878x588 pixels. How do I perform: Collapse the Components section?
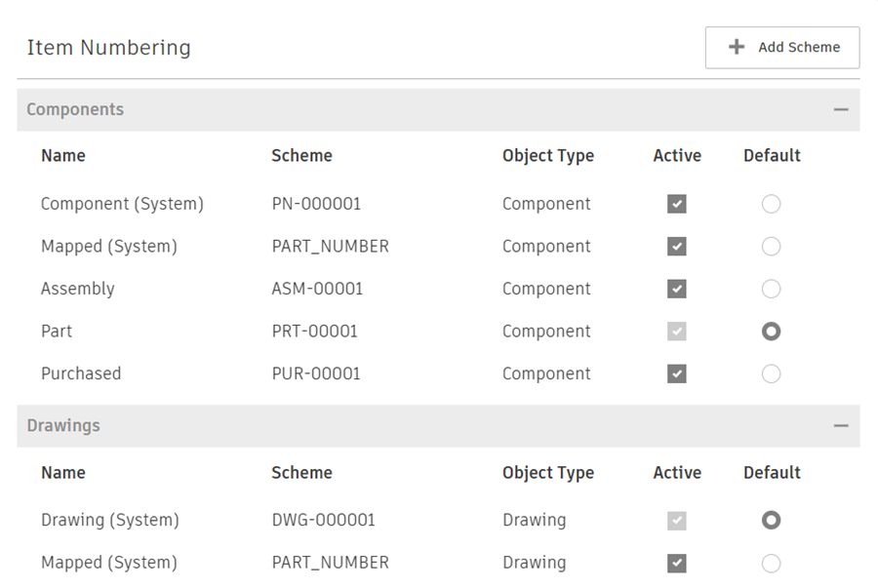click(x=840, y=110)
